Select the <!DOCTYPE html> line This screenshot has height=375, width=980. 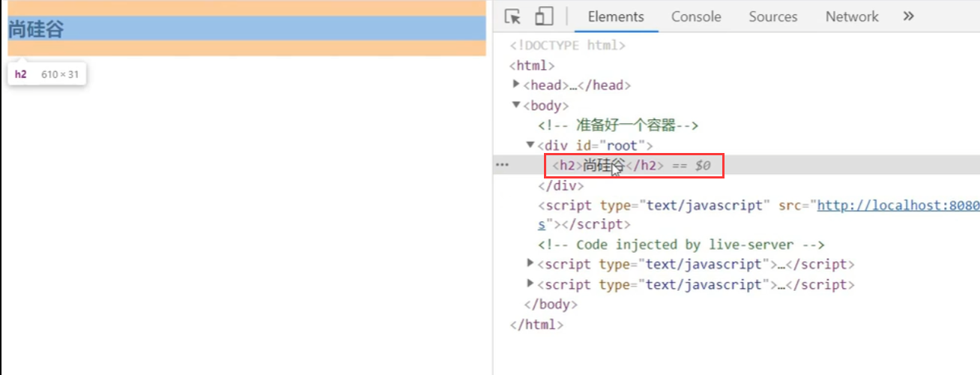(x=567, y=45)
